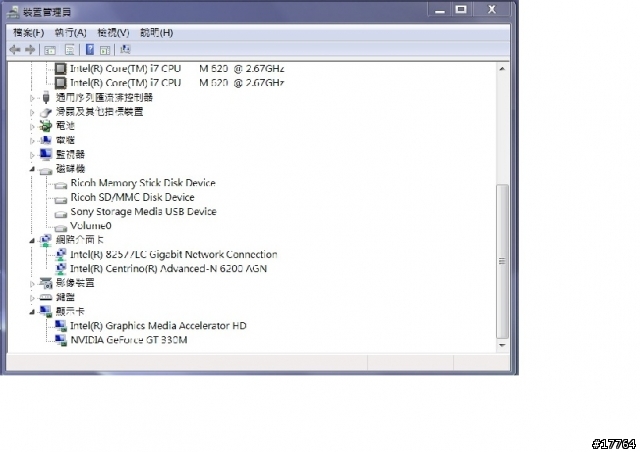Select Ricoh SD/MMC Disk Device
The height and width of the screenshot is (452, 640).
point(132,197)
